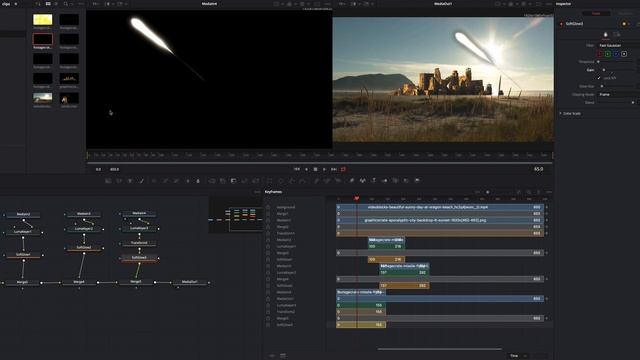Click the render end field showing 650.0

[114, 169]
